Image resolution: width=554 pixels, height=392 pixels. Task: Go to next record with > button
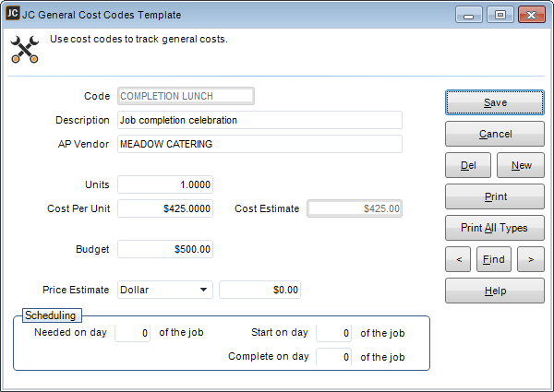(x=530, y=259)
